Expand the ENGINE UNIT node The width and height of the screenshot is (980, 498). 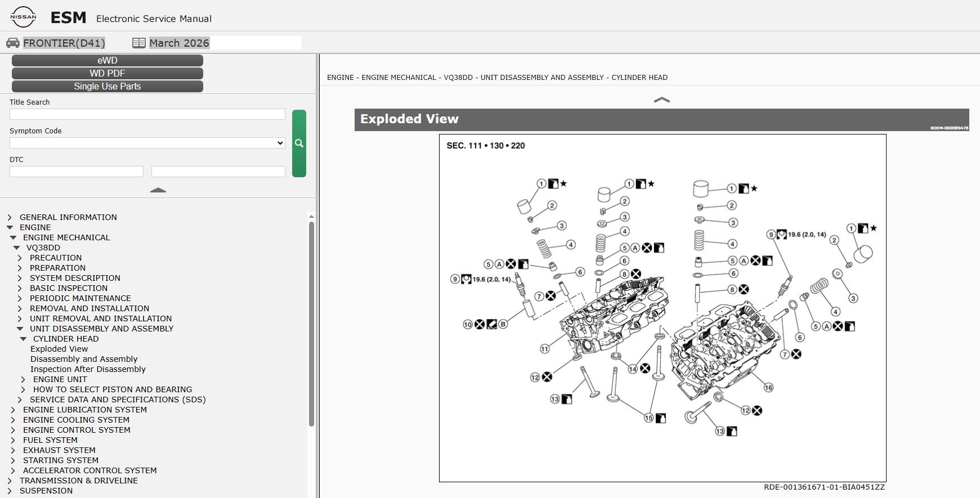coord(23,379)
